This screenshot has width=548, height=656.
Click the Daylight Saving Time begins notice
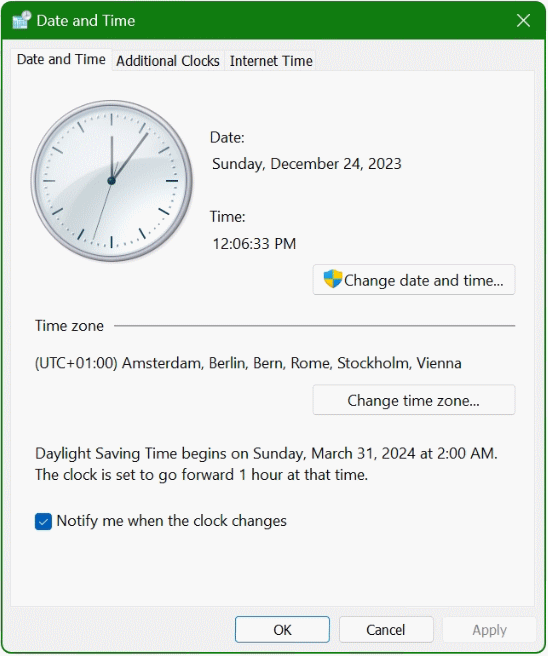click(266, 454)
